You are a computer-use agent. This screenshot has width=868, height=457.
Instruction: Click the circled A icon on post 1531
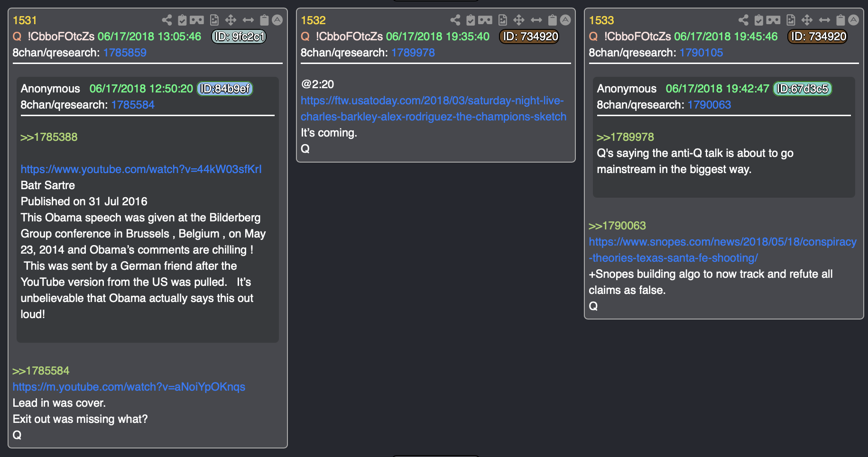(277, 20)
